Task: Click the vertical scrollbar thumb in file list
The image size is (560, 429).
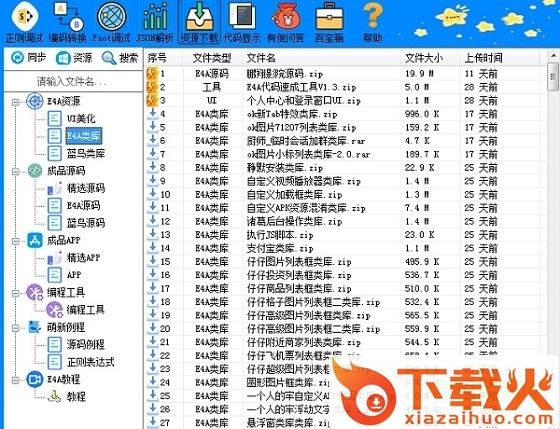Action: tap(553, 77)
